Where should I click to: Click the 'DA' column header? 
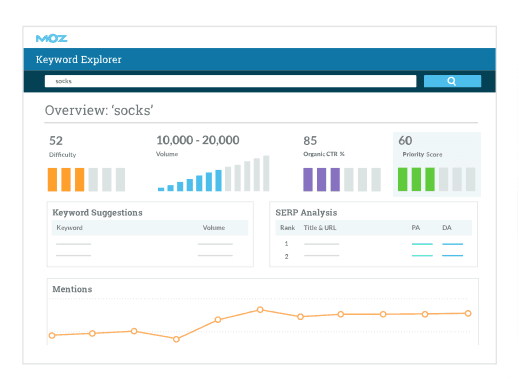(x=447, y=228)
